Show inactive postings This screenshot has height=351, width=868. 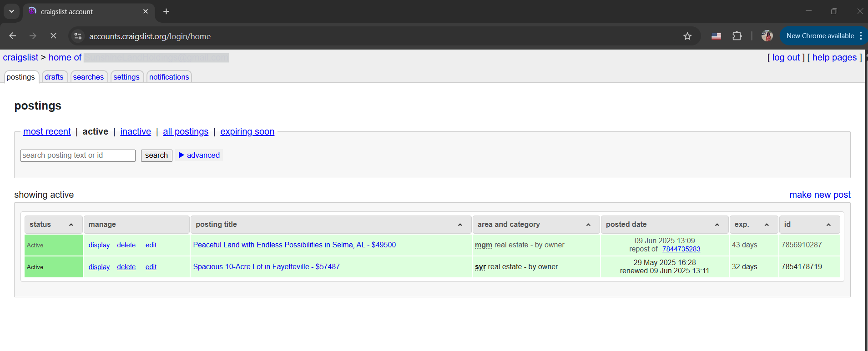pos(136,131)
